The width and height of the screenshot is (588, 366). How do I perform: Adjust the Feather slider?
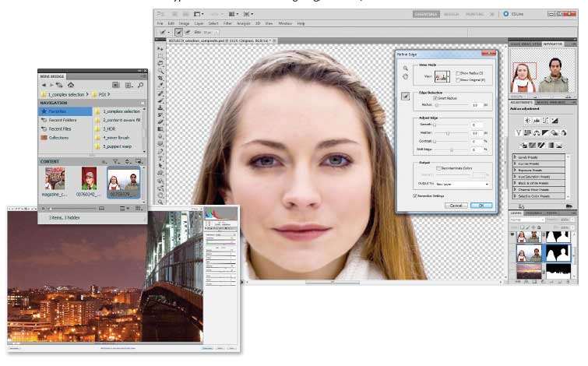tap(447, 134)
